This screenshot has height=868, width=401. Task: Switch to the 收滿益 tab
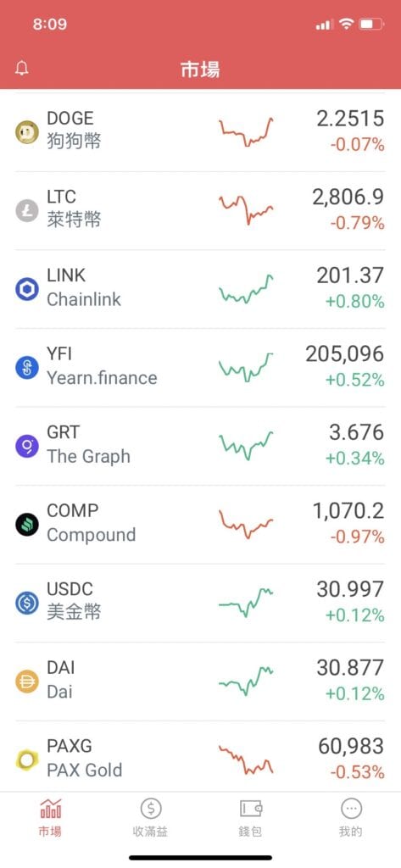[x=150, y=818]
